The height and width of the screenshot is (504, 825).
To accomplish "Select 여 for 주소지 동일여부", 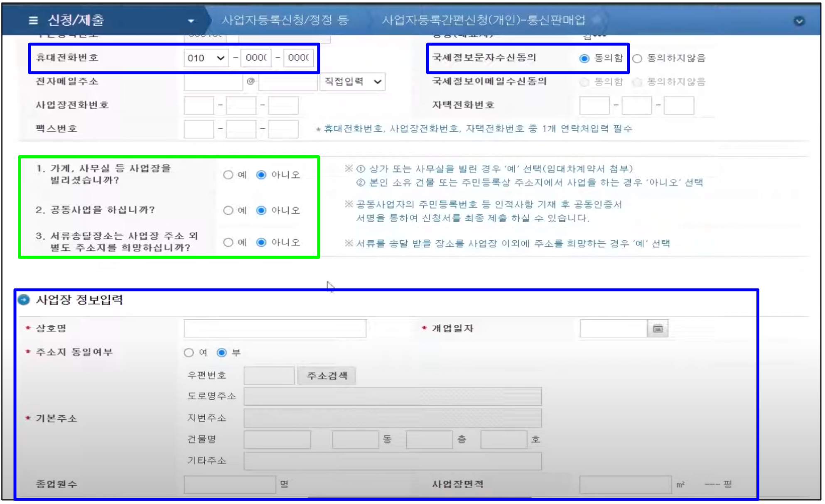I will coord(189,352).
